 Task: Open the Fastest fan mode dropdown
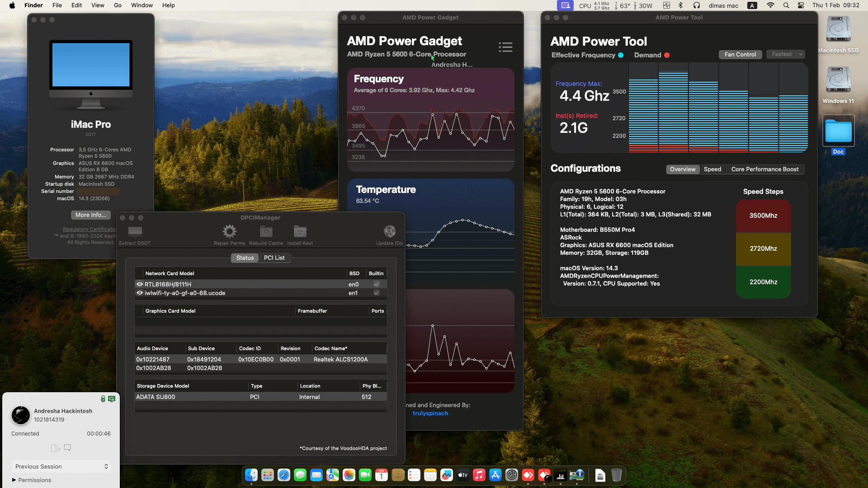pyautogui.click(x=786, y=54)
